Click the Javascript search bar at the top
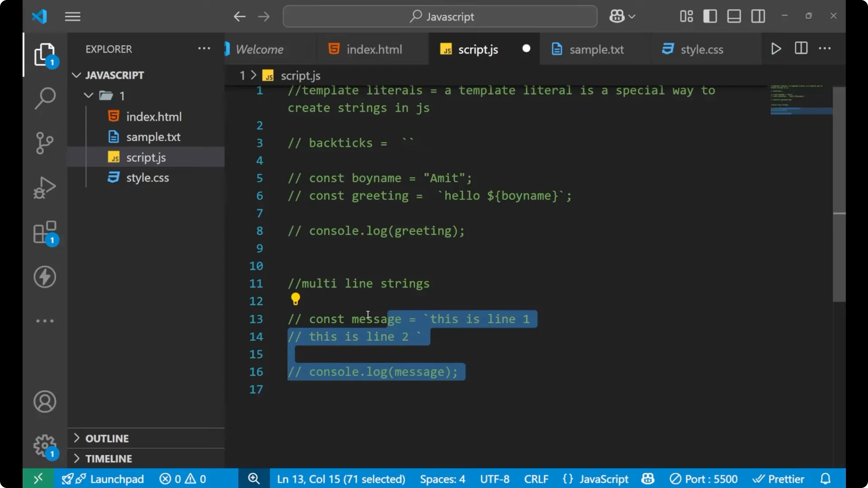The width and height of the screenshot is (868, 488). tap(439, 16)
